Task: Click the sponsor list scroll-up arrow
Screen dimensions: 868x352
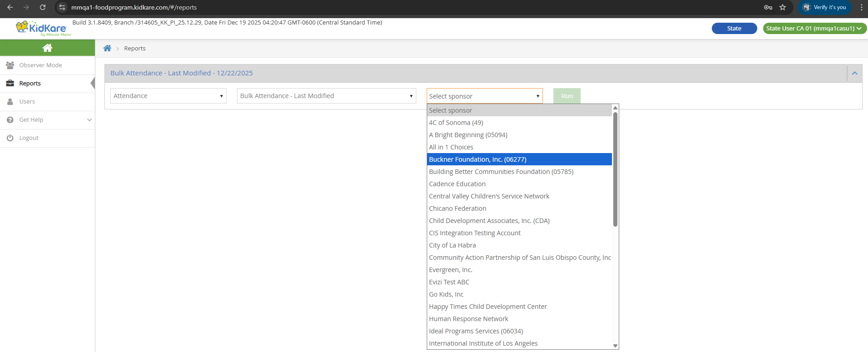Action: click(615, 108)
